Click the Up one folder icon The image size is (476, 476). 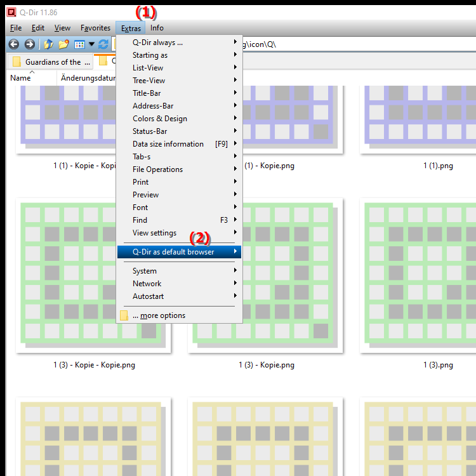point(49,44)
